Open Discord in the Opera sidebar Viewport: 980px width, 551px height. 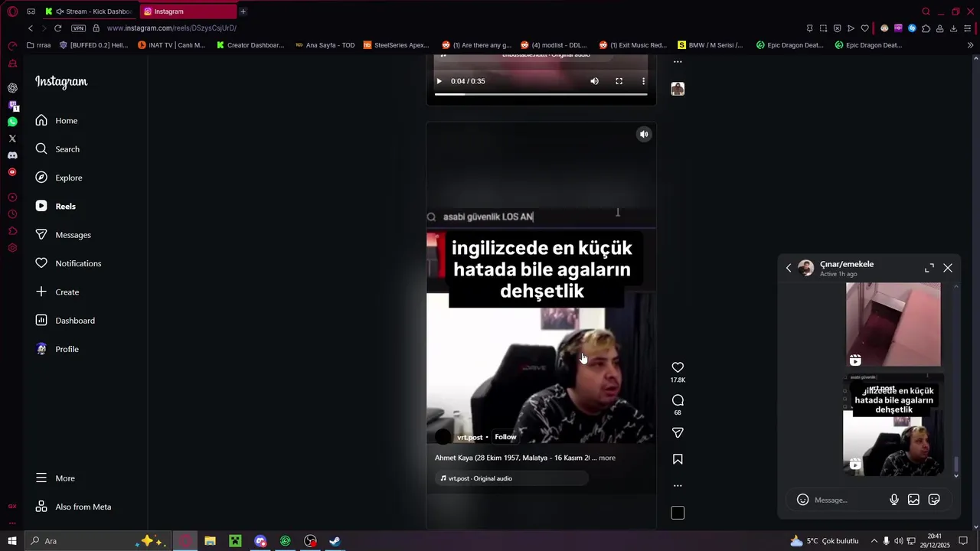coord(12,155)
